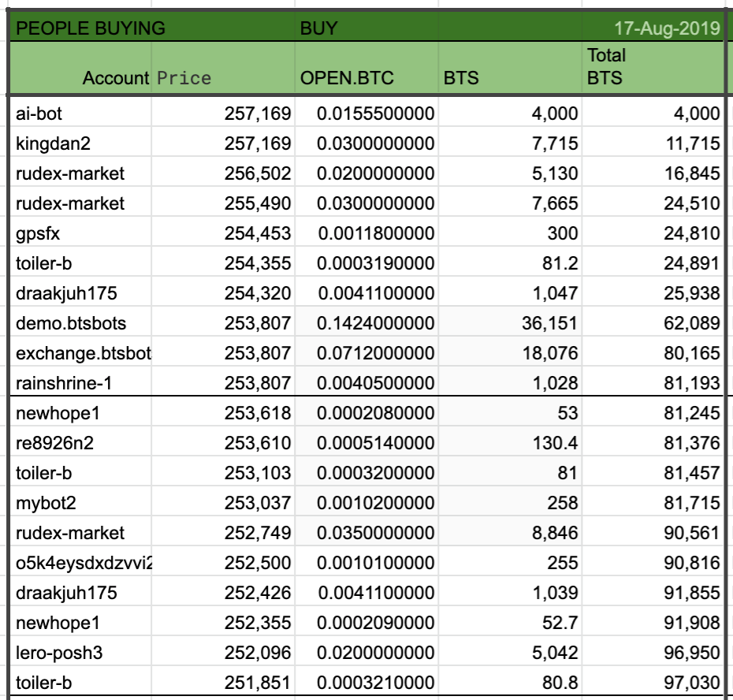
Task: Select newhope1 cell priced 252,355
Action: click(x=81, y=622)
